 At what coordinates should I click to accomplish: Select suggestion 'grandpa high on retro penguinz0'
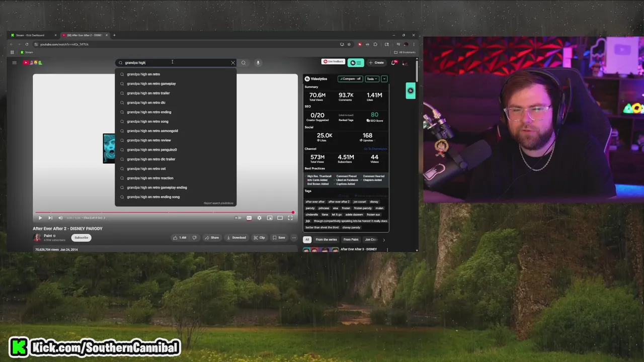(176, 150)
